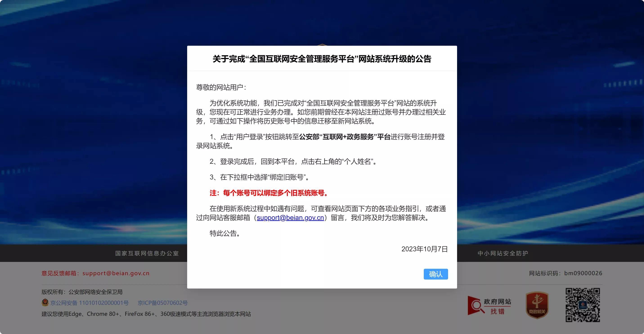Click the 网站标识码 bm09000026 text
Image resolution: width=644 pixels, height=334 pixels.
pyautogui.click(x=565, y=273)
